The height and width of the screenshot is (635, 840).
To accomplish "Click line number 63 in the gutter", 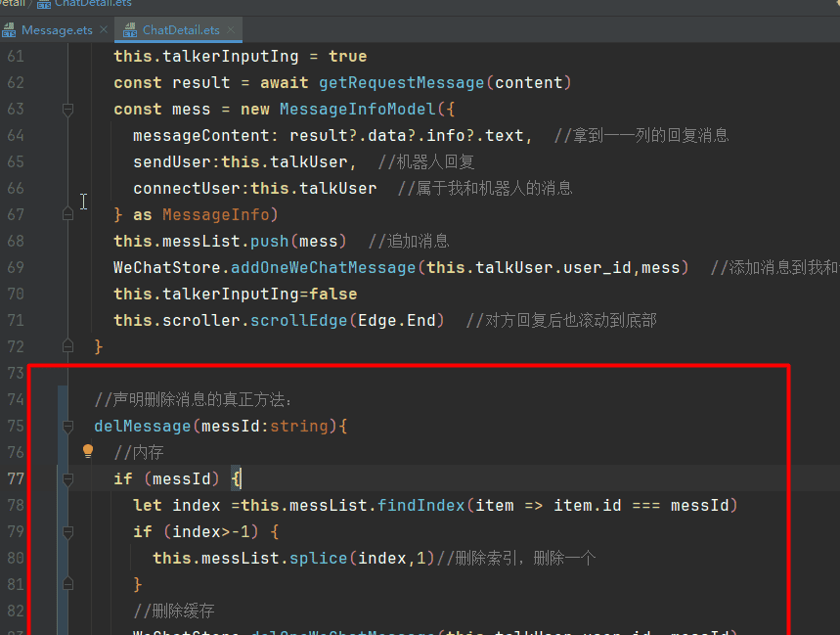I will pos(15,109).
